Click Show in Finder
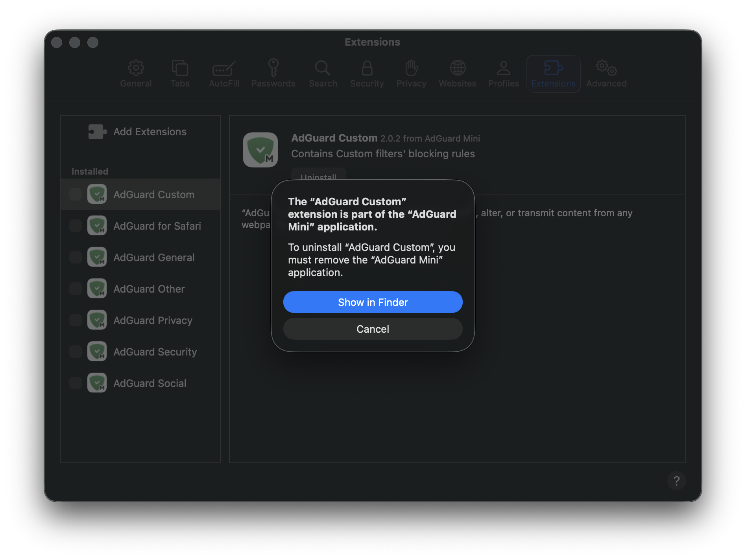 (x=373, y=302)
